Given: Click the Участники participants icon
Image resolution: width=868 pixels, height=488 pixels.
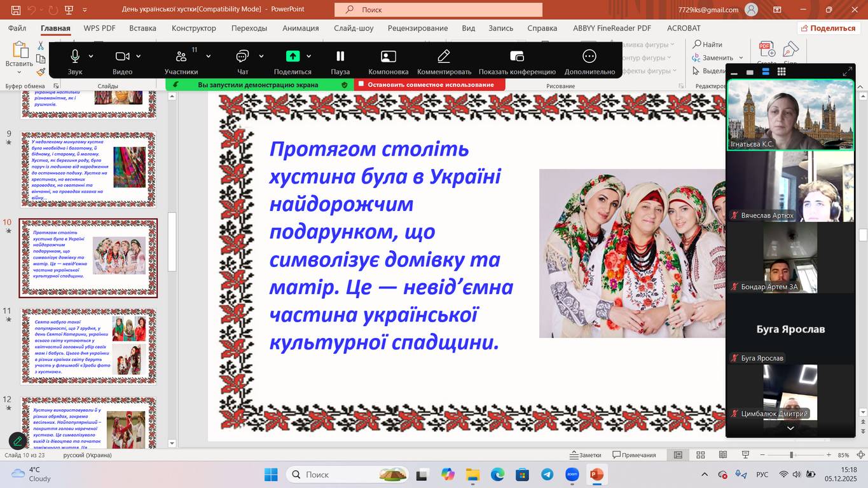Looking at the screenshot, I should point(181,57).
